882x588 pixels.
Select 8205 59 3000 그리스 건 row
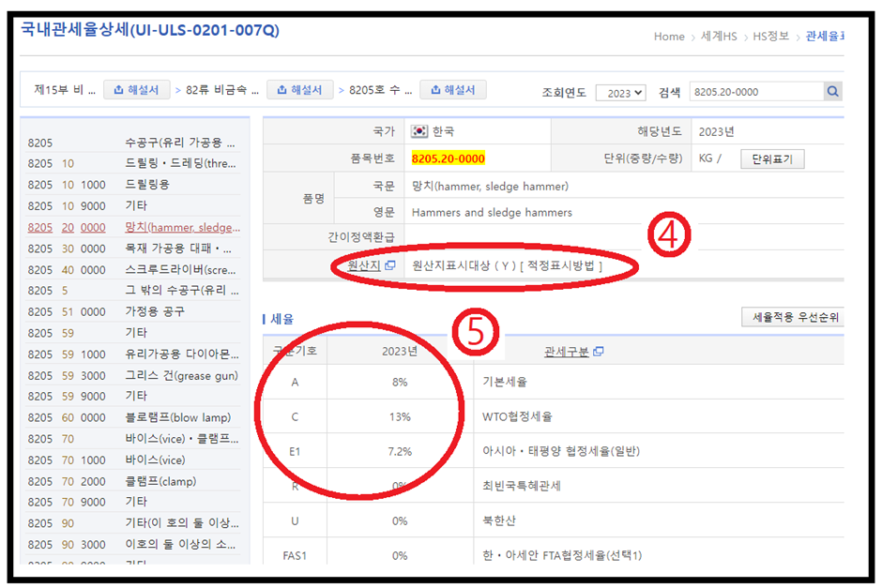[133, 375]
